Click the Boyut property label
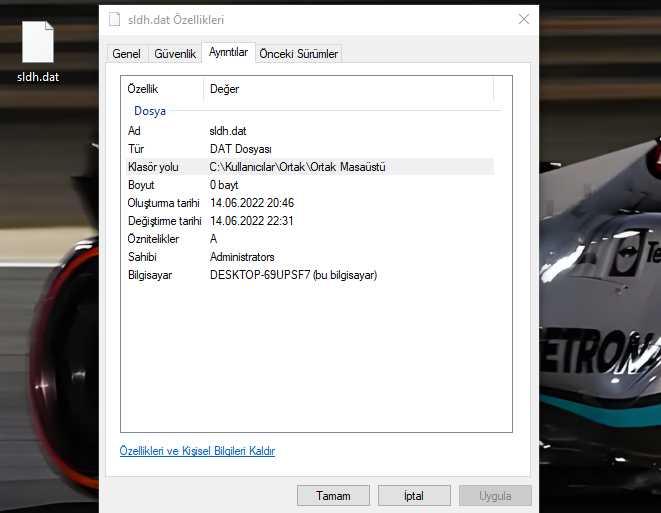Image resolution: width=661 pixels, height=513 pixels. coord(141,185)
